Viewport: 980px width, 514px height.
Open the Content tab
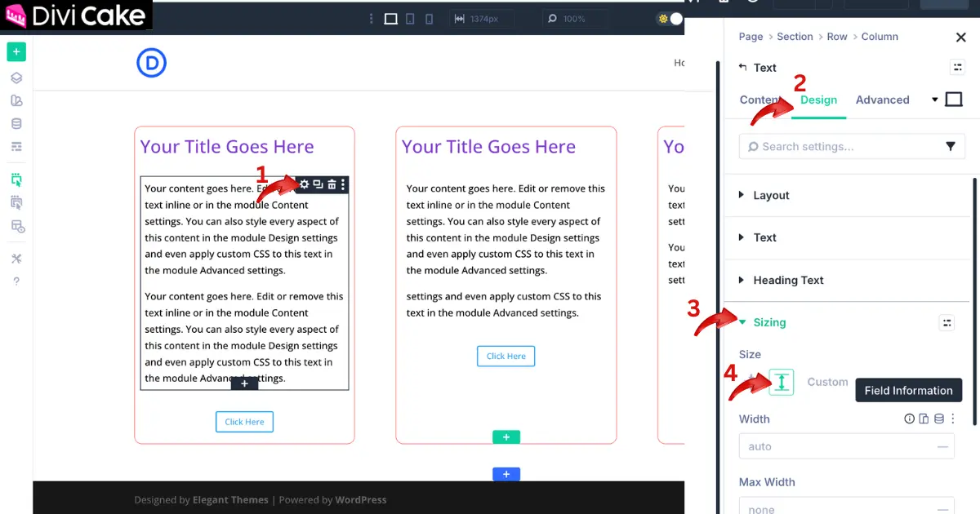[x=759, y=100]
